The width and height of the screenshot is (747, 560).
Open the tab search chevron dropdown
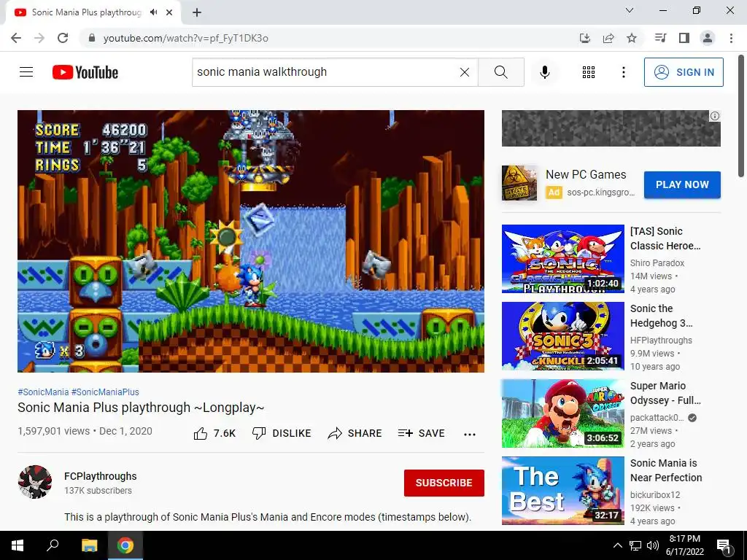point(630,10)
